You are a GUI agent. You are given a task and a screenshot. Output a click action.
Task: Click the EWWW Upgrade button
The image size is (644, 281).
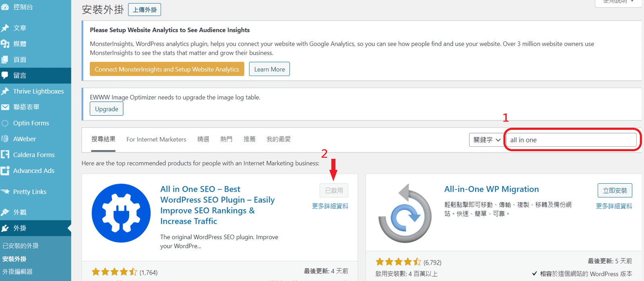click(x=107, y=109)
